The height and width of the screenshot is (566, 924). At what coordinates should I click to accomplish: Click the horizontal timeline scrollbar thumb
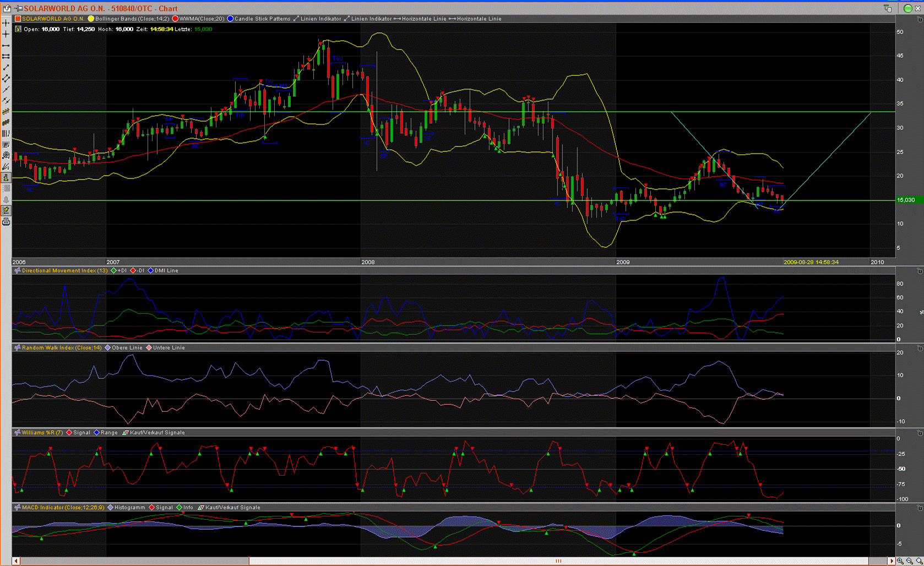click(558, 561)
